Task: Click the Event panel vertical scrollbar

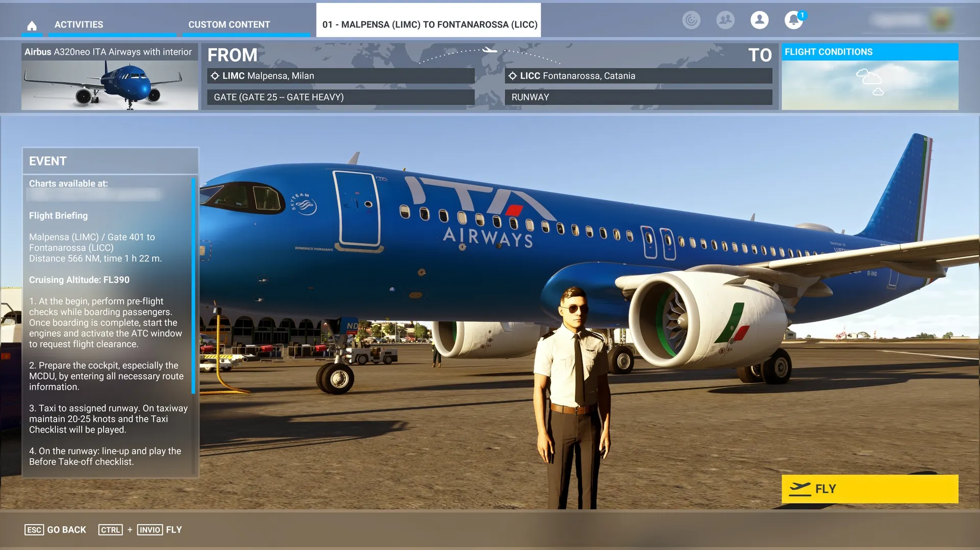Action: point(193,286)
